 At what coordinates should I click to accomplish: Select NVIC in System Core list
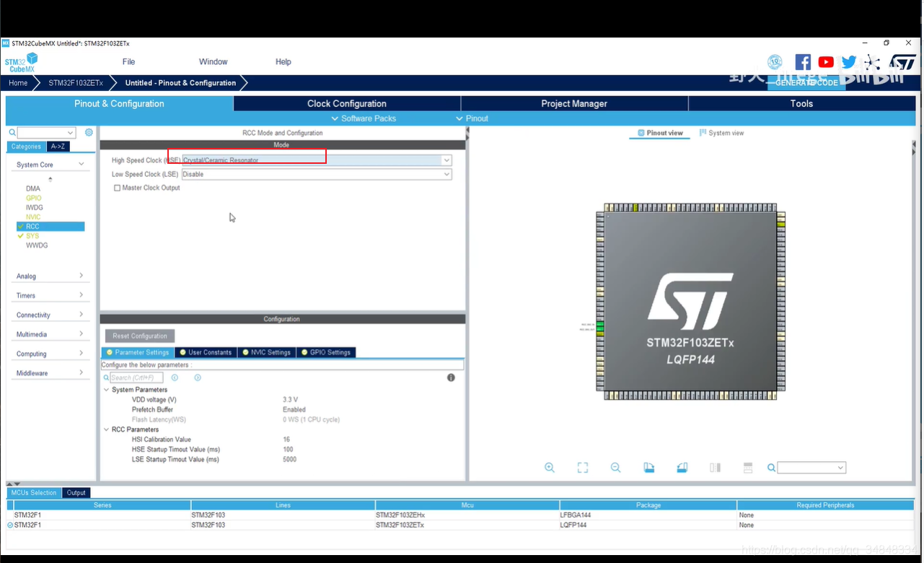coord(33,217)
